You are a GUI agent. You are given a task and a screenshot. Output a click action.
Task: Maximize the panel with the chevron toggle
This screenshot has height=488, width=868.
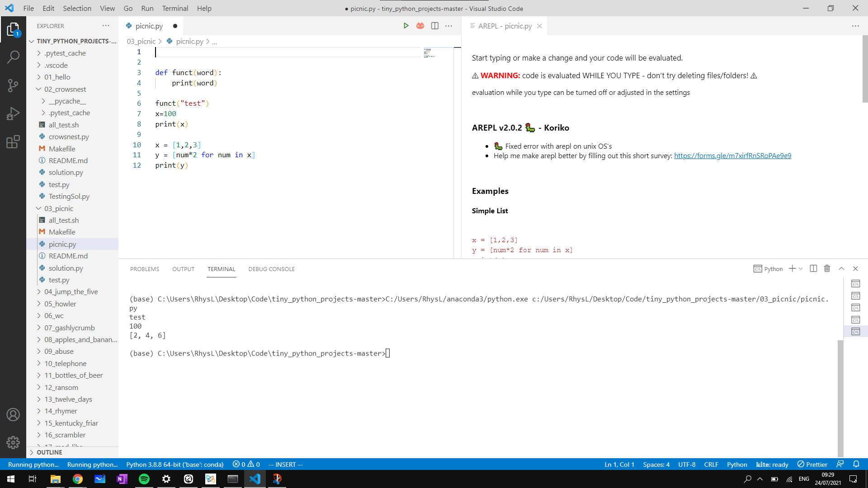[841, 268]
